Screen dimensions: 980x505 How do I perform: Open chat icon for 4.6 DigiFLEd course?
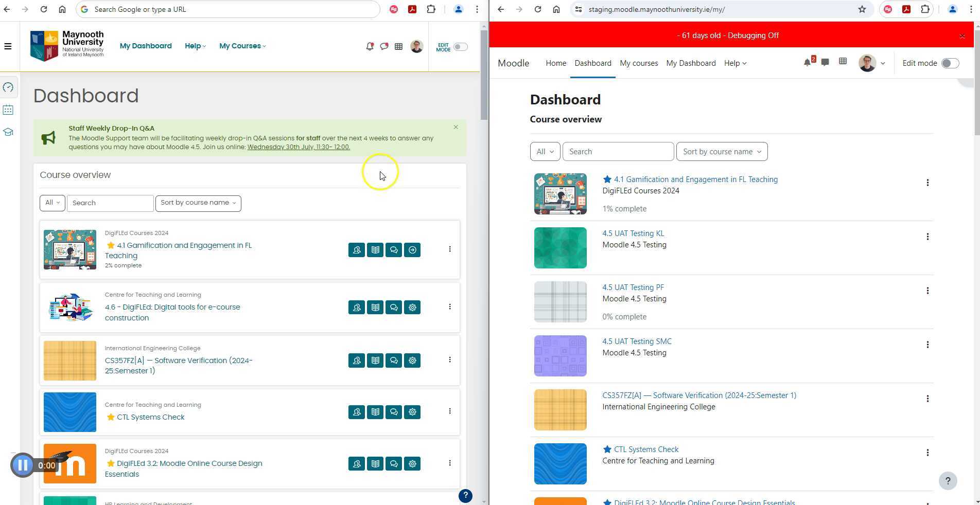point(394,308)
